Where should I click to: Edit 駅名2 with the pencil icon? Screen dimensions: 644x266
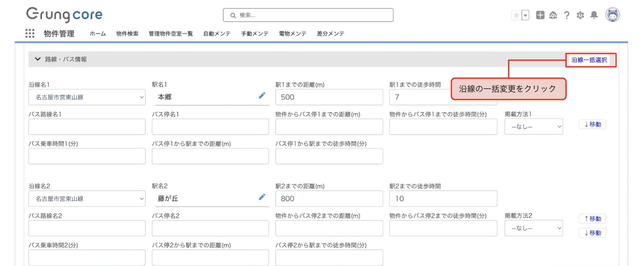[x=262, y=197]
